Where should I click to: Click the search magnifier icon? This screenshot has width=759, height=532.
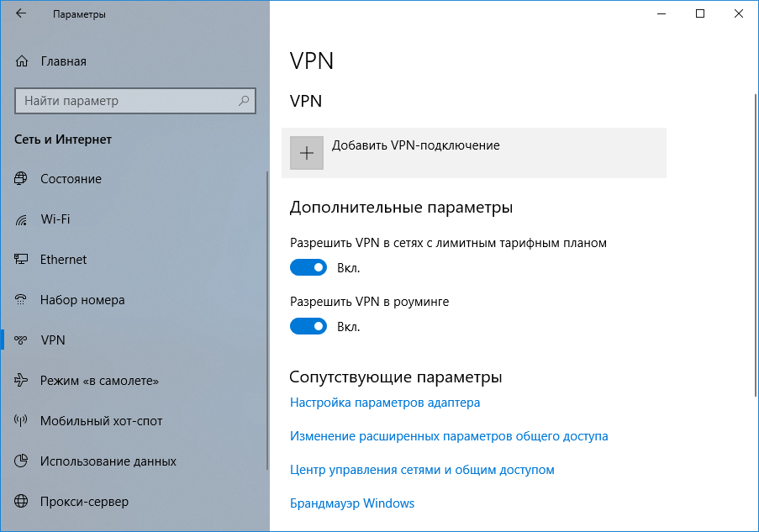pyautogui.click(x=244, y=101)
